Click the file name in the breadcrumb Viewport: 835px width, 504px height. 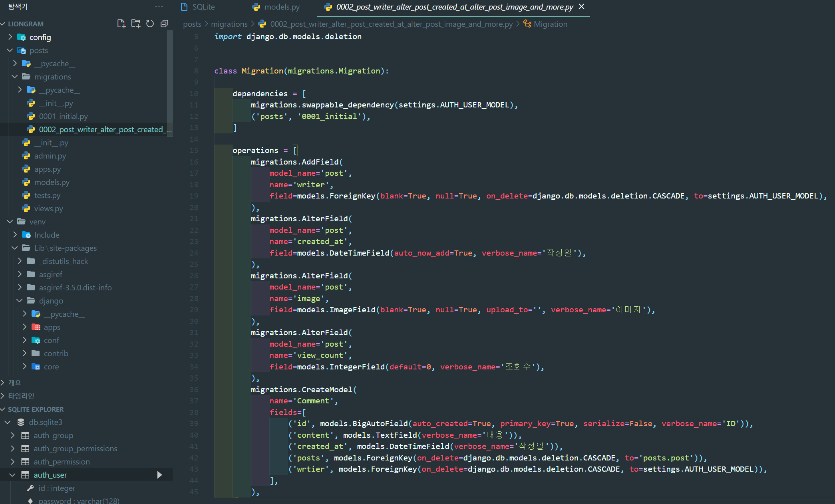[391, 24]
